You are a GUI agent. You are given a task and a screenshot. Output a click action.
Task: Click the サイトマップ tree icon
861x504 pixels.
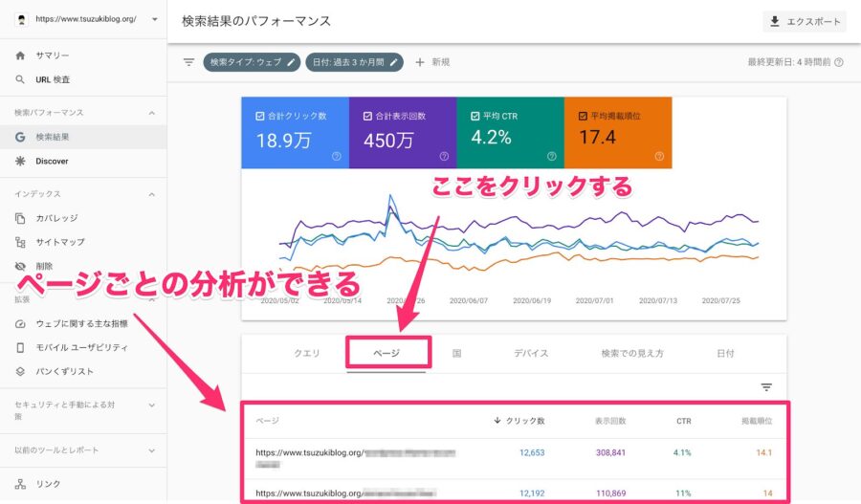20,242
